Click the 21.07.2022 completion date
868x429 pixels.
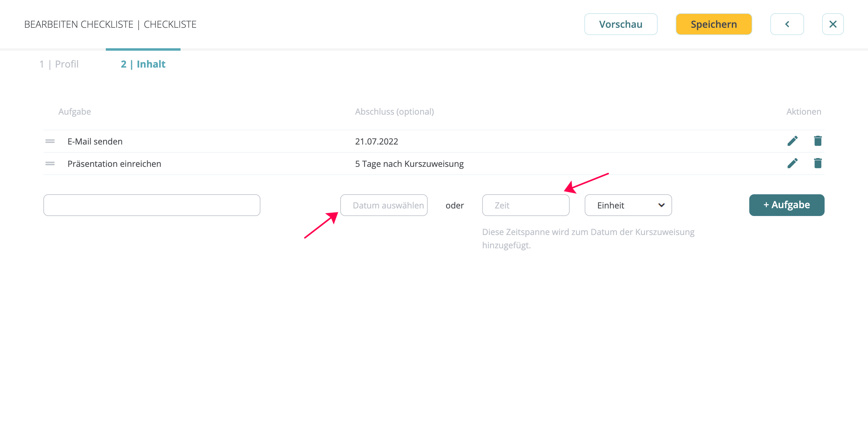pos(376,141)
